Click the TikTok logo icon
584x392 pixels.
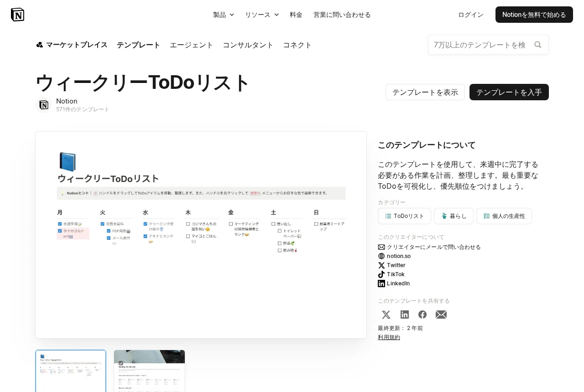point(381,274)
